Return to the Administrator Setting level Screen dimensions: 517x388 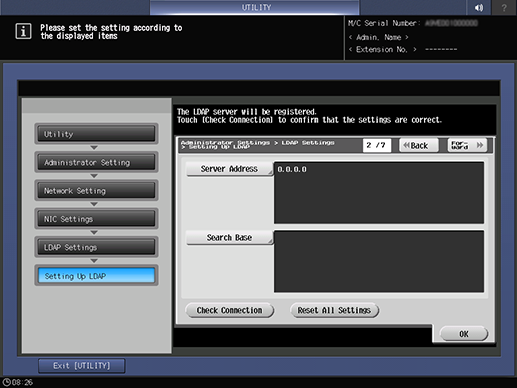pos(96,162)
